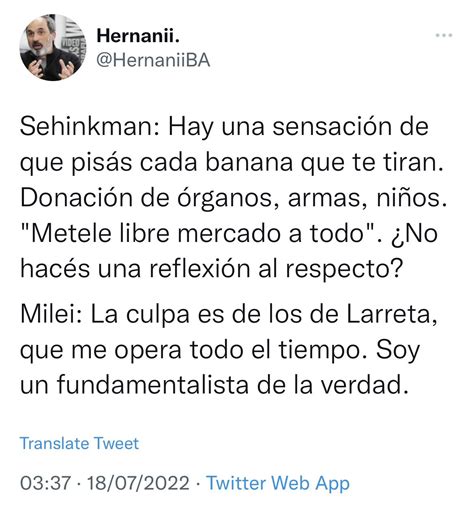The height and width of the screenshot is (507, 474).
Task: Open the @HernaniiBA handle link
Action: tap(153, 60)
